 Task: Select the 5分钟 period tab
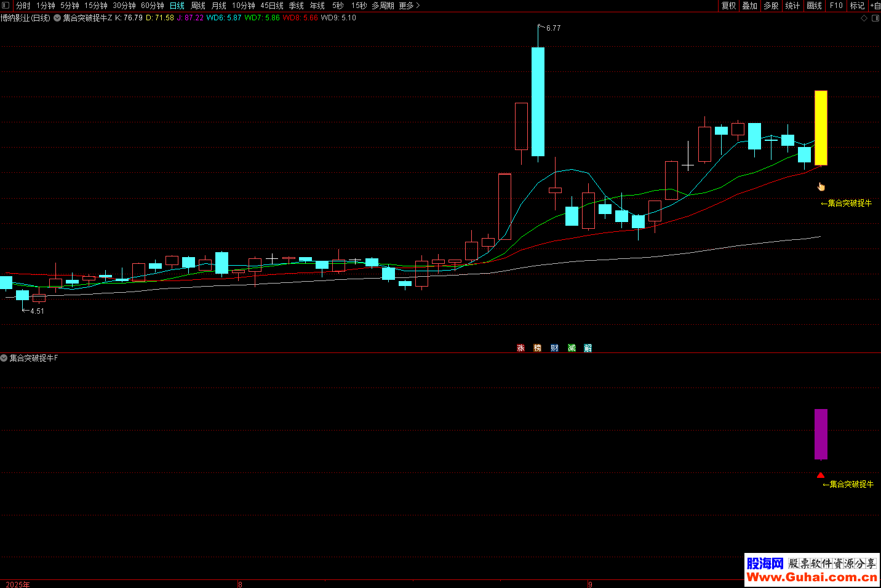[70, 6]
